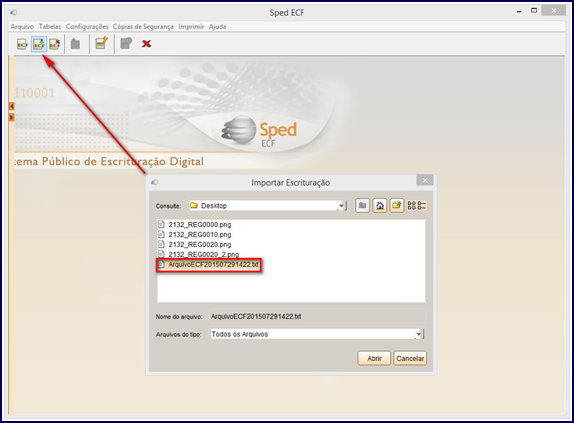Open the Tabelas menu
The width and height of the screenshot is (574, 423).
50,27
